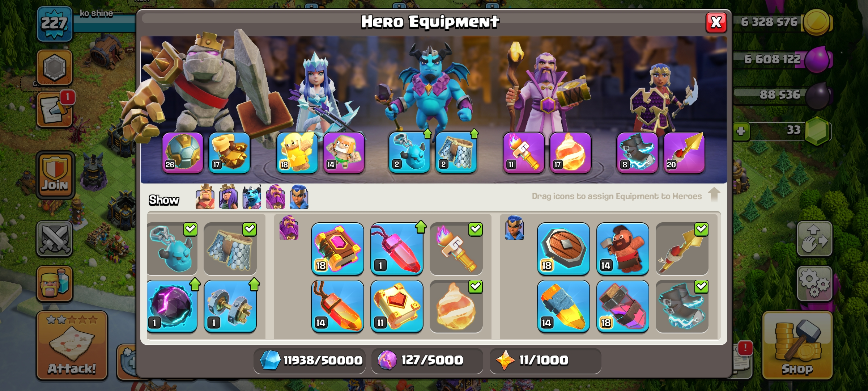Open the level 1 Dark Orb equipment

(172, 306)
